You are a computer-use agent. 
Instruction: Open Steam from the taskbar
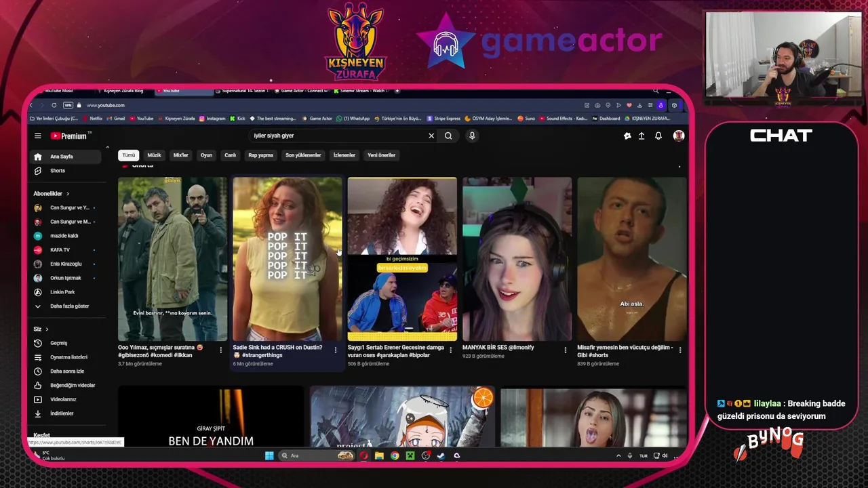point(441,455)
